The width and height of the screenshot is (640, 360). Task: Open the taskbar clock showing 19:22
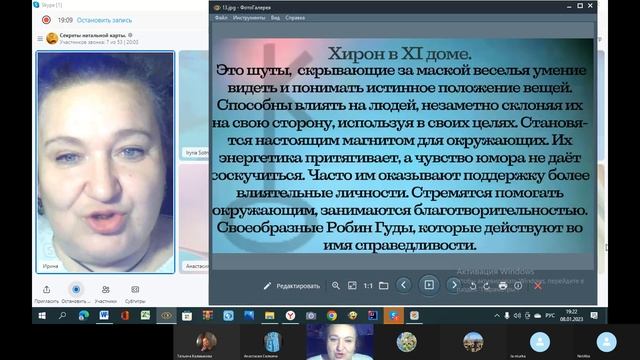coord(571,316)
